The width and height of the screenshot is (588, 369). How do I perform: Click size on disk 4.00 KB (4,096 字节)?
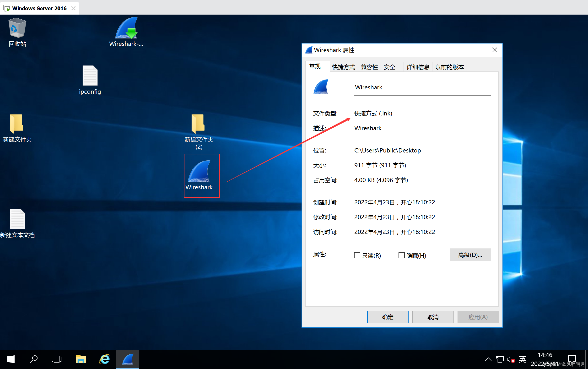[x=381, y=180]
